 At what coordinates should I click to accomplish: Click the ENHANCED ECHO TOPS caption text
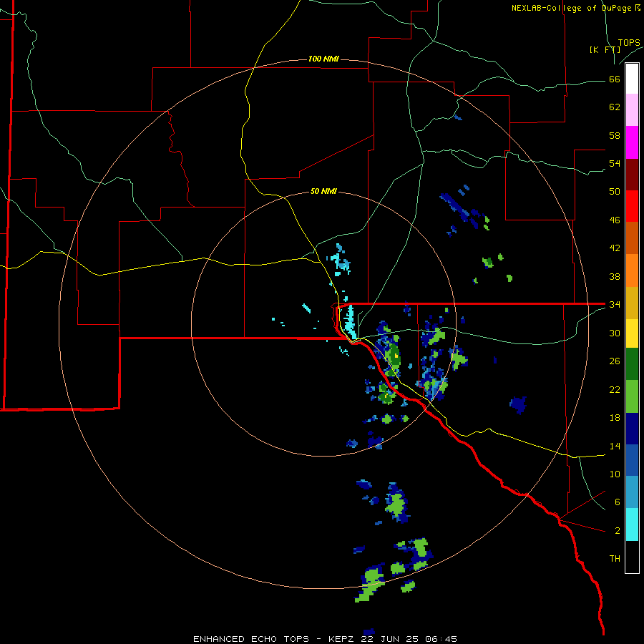(x=251, y=639)
